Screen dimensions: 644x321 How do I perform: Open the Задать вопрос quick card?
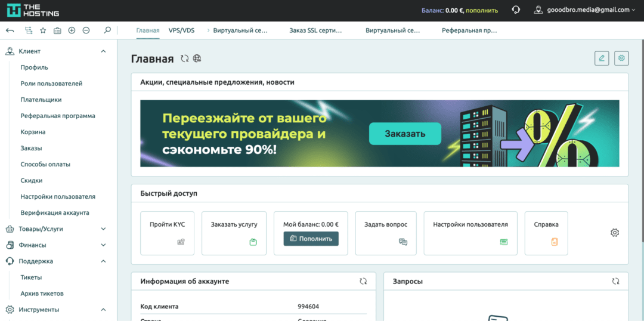point(386,233)
